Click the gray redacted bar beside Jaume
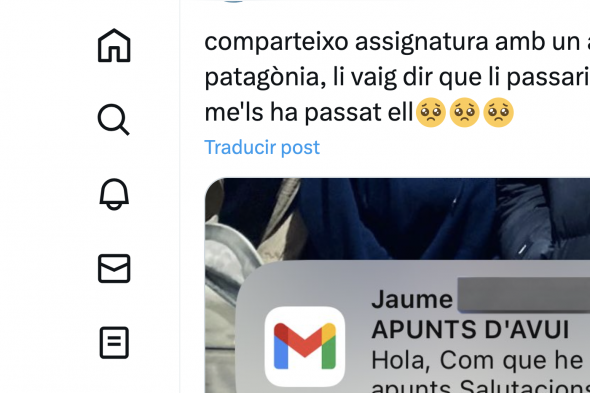This screenshot has height=393, width=590. [x=524, y=295]
